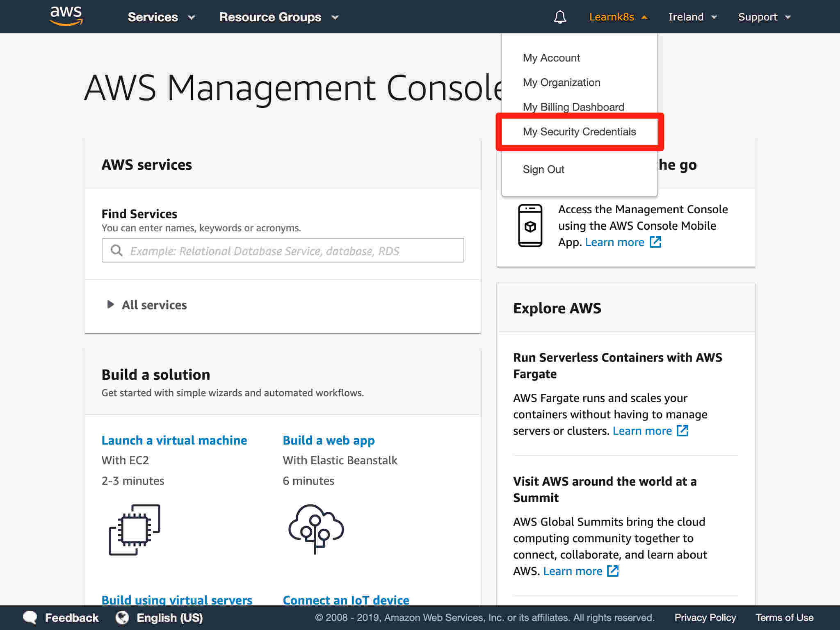Open My Billing Dashboard menu entry
The width and height of the screenshot is (840, 630).
tap(573, 107)
